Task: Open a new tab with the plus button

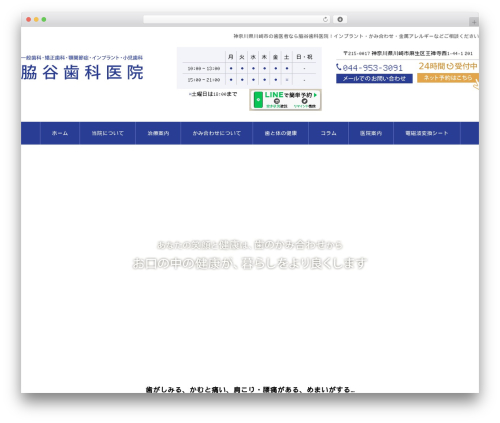Action: tap(474, 22)
